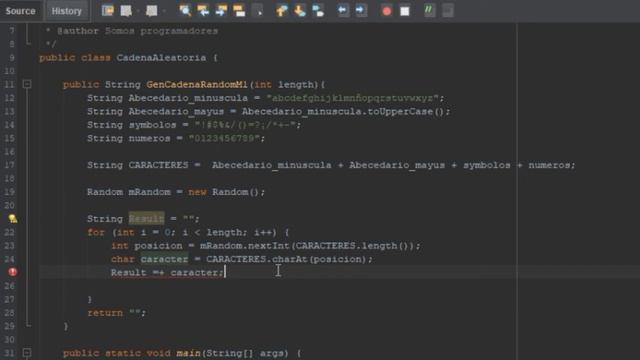This screenshot has width=640, height=360.
Task: Jump to Next Bookmark
Action: tap(300, 11)
